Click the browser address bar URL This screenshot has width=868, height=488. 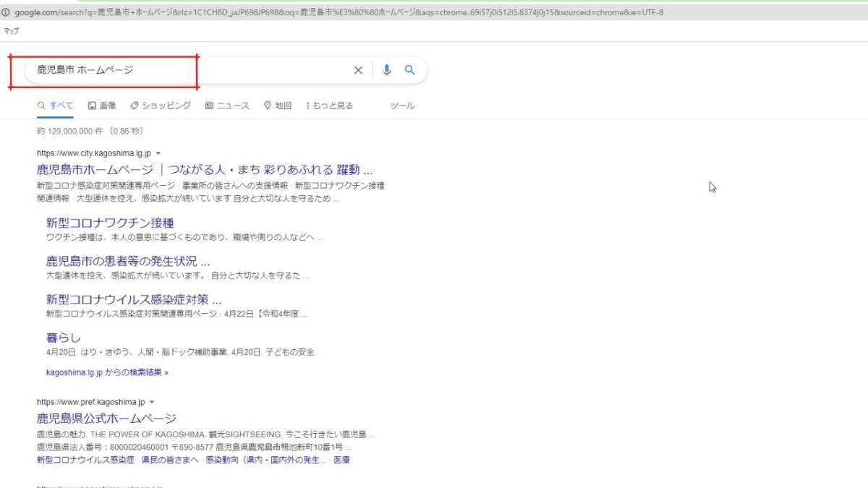[x=339, y=12]
